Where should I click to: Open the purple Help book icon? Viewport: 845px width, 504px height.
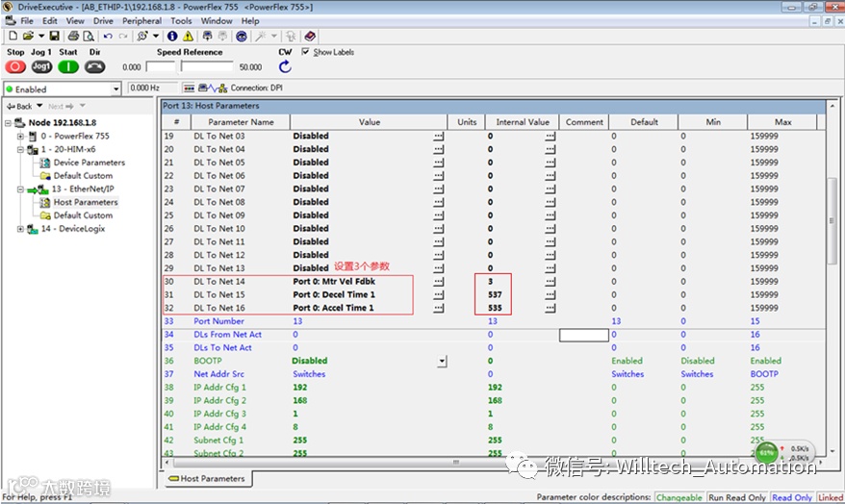(310, 37)
